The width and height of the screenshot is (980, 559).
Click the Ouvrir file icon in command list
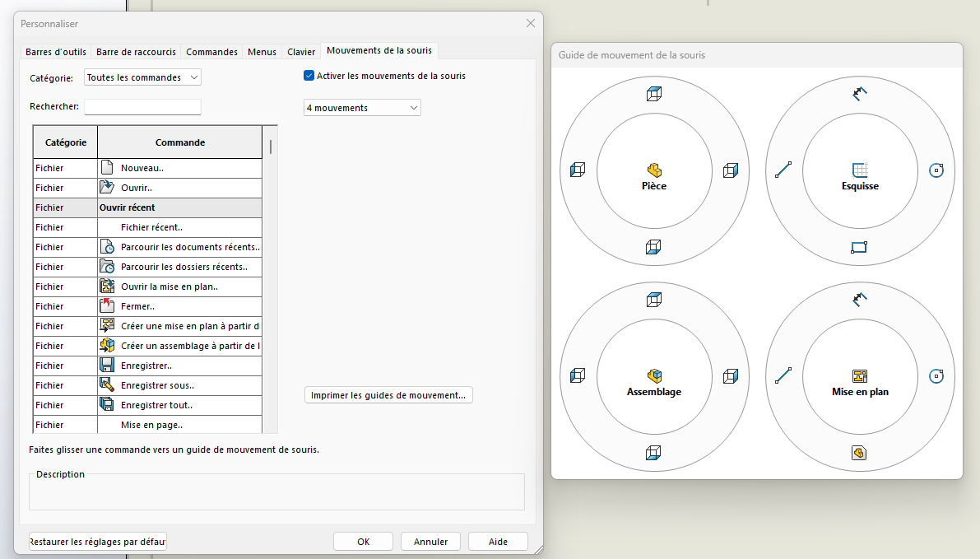click(x=107, y=188)
